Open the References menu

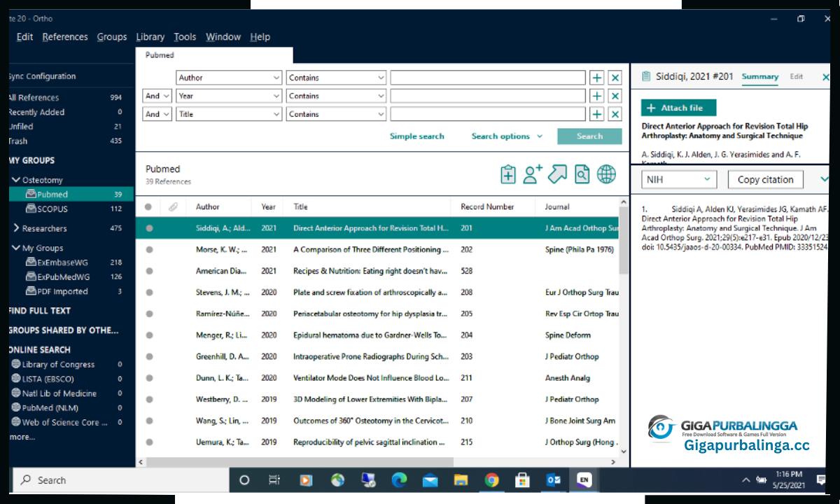(x=65, y=37)
